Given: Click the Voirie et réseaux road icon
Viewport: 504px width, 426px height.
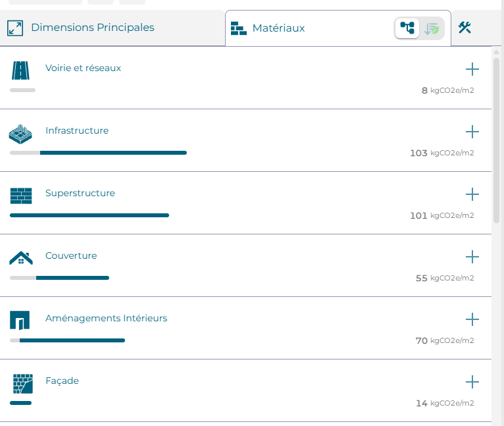Looking at the screenshot, I should [x=20, y=70].
